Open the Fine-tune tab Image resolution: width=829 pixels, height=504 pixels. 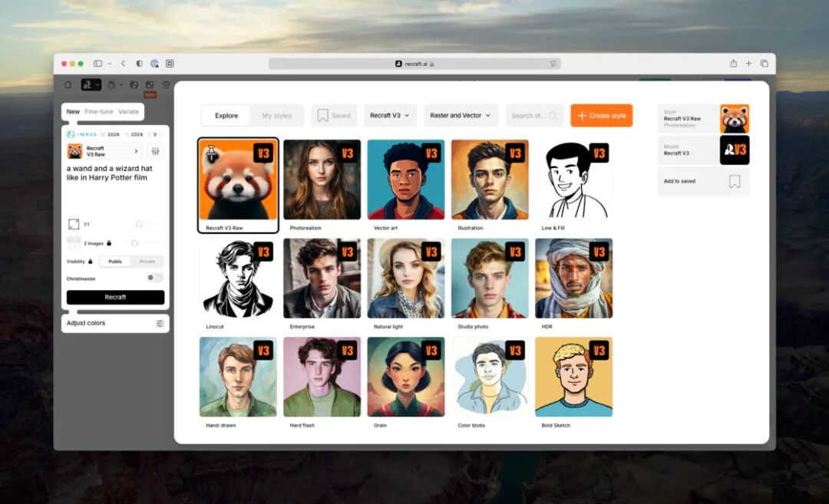(x=99, y=111)
